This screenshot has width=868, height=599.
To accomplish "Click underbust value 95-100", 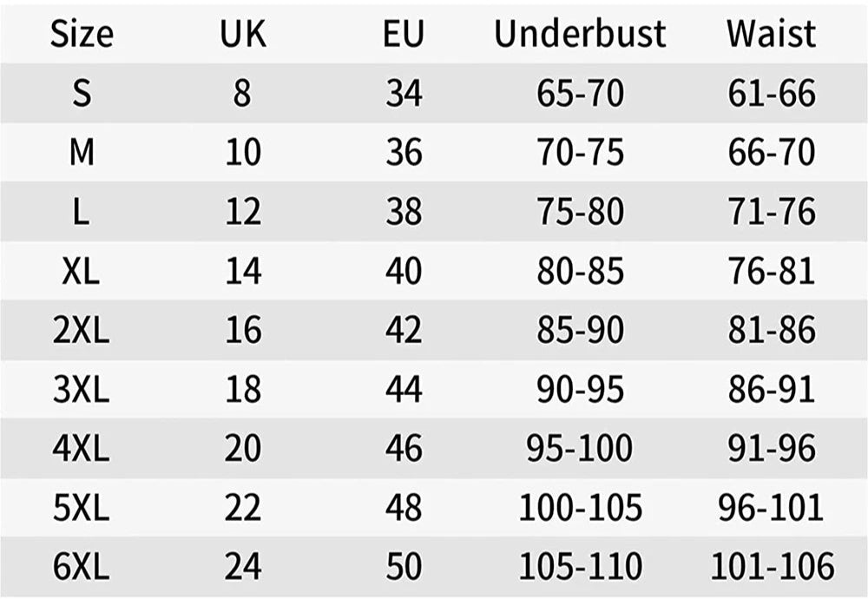I will click(580, 449).
